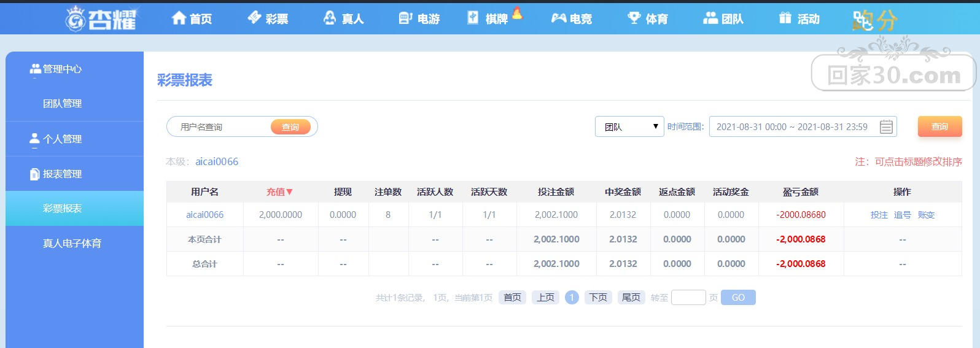Click the card icon beside 棋牌

(473, 18)
